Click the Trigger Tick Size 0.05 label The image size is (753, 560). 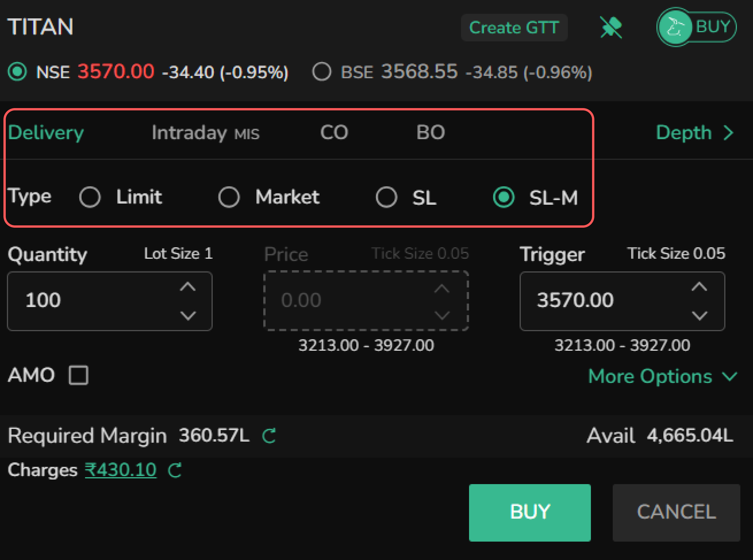676,254
